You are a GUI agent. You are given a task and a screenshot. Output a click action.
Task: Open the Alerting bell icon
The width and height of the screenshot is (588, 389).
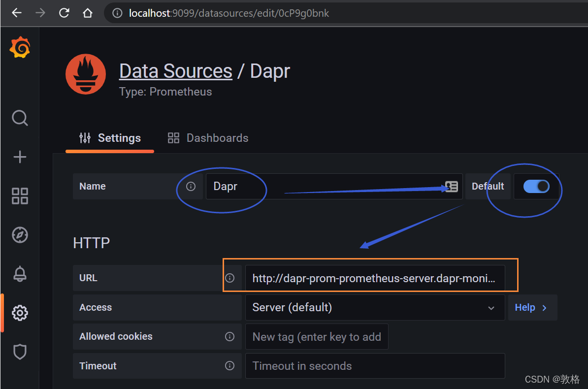click(20, 274)
